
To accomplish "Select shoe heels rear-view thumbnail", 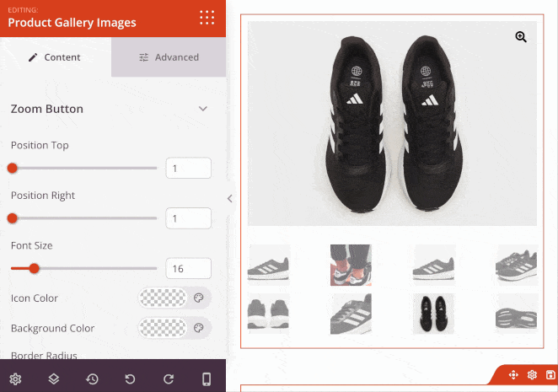I will pyautogui.click(x=269, y=314).
